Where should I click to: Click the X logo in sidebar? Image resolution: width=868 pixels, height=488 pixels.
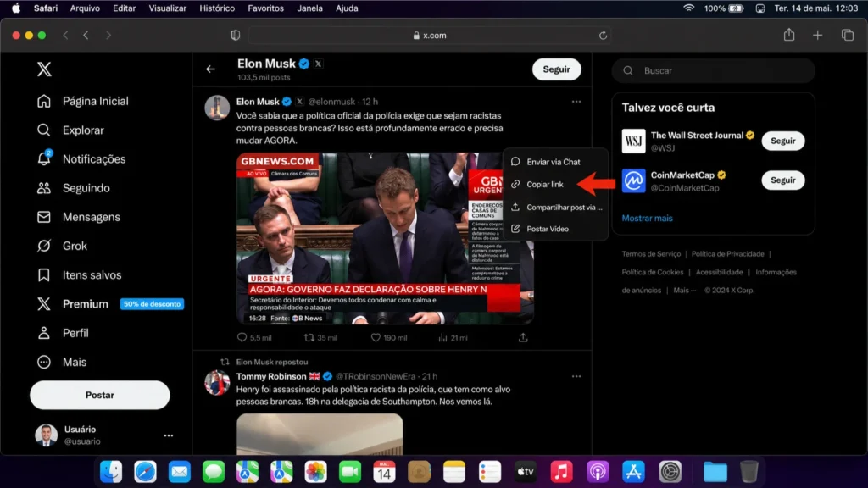pyautogui.click(x=44, y=69)
